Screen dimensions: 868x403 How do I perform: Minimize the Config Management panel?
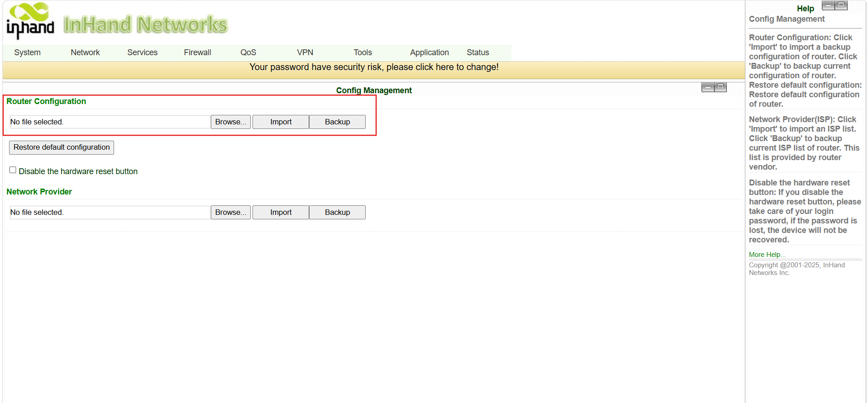[x=708, y=87]
